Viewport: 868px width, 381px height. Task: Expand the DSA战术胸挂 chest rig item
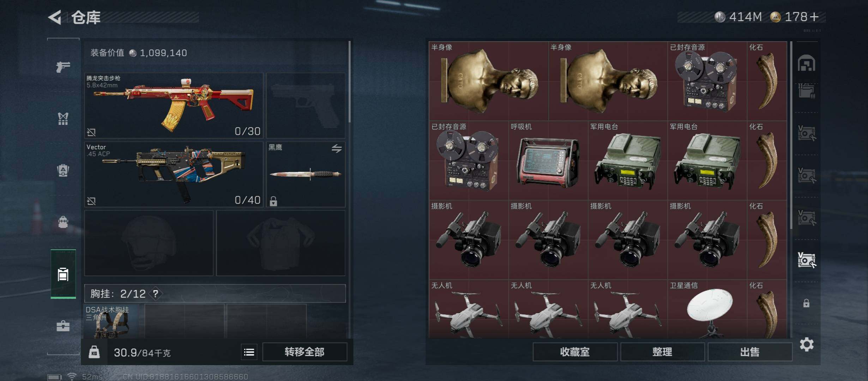[111, 321]
